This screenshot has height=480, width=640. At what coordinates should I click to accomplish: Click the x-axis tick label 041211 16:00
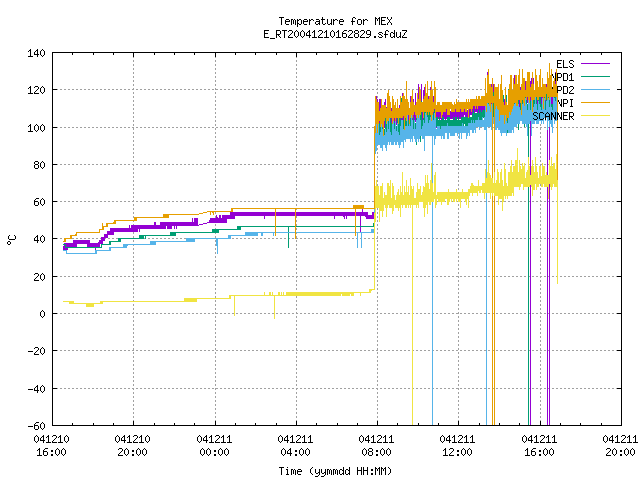pyautogui.click(x=539, y=446)
